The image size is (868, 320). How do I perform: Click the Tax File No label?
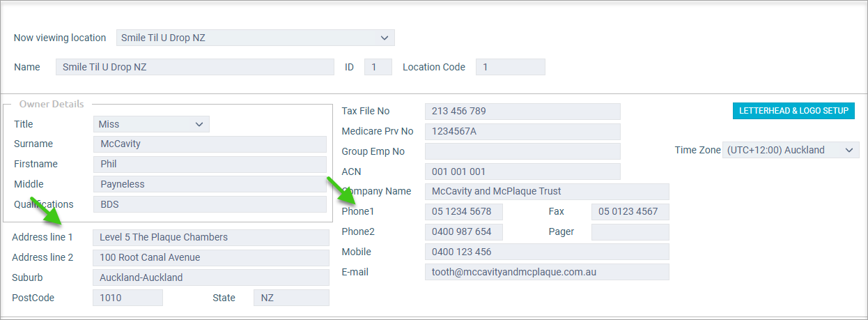366,112
